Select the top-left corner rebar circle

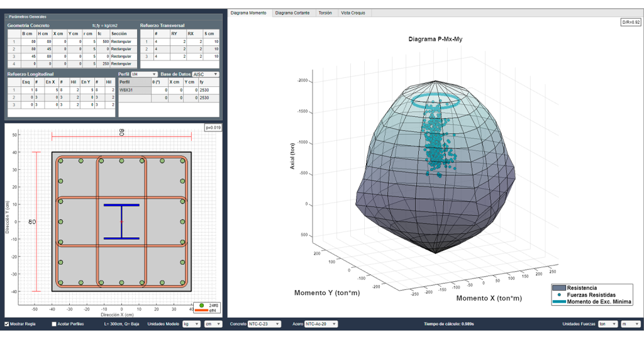click(x=61, y=161)
